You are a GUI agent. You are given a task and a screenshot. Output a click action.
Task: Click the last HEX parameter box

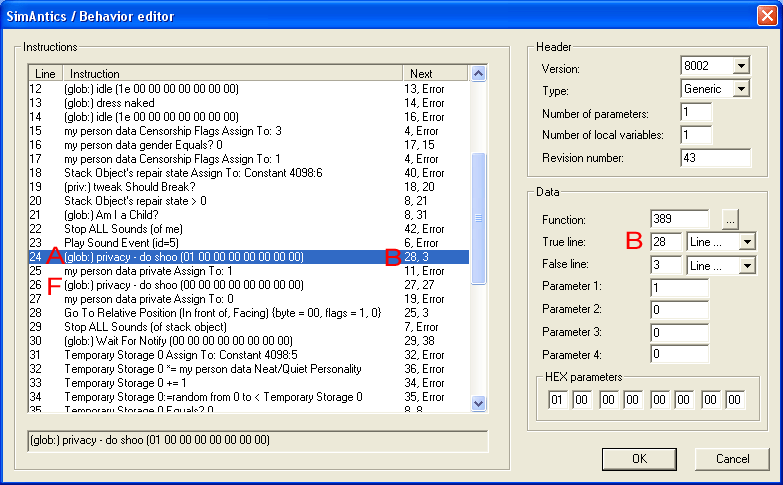point(735,400)
